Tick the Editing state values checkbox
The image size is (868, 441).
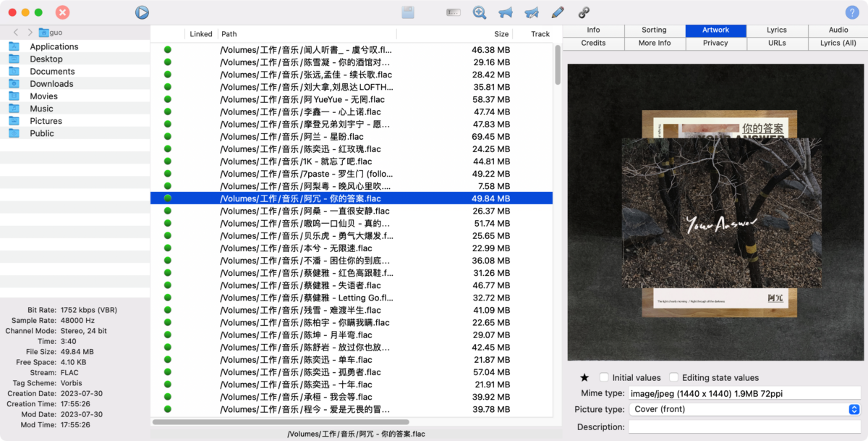coord(673,377)
